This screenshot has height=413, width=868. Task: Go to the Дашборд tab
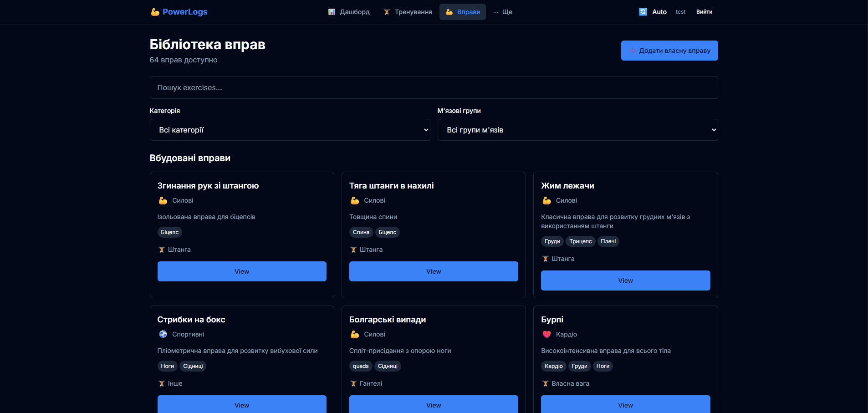(x=349, y=12)
